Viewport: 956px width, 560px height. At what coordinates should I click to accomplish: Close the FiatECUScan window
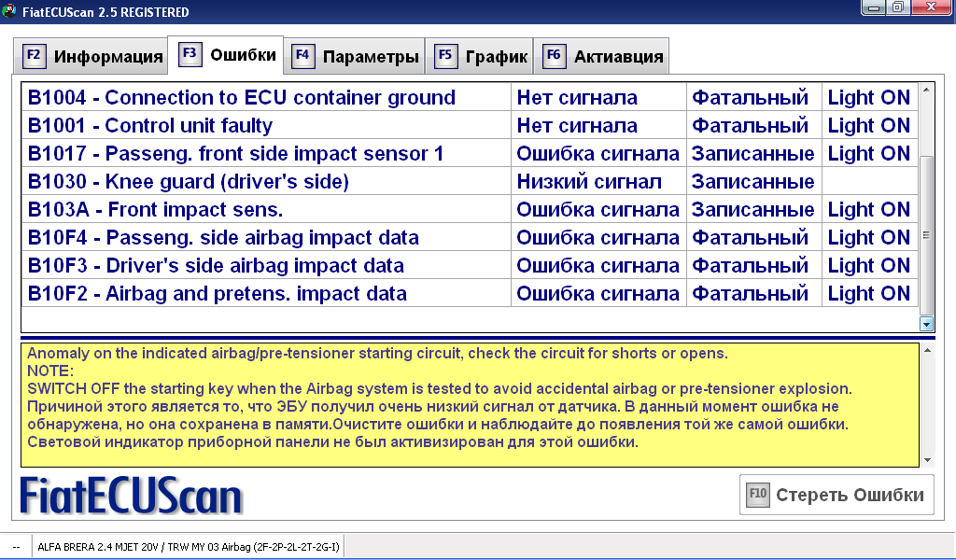pos(932,7)
